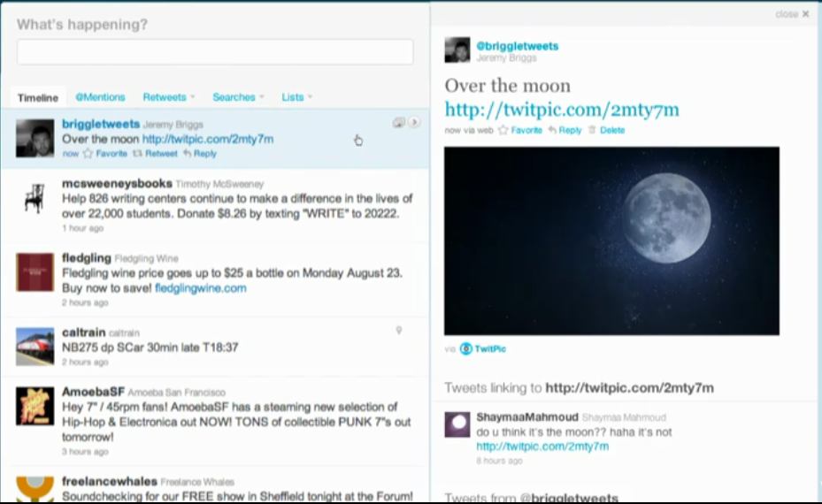
Task: Retweet the briggletweets timeline tweet
Action: pos(155,154)
